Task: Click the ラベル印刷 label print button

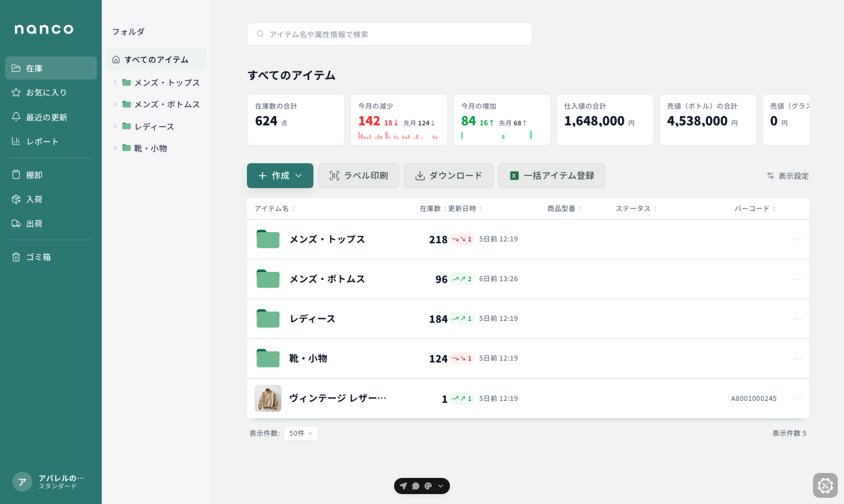Action: 359,176
